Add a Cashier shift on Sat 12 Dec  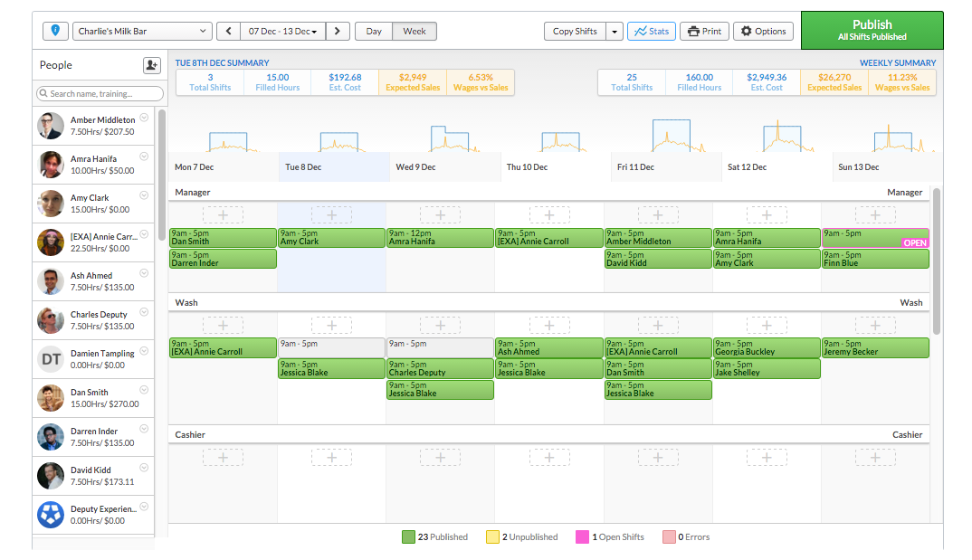[767, 458]
